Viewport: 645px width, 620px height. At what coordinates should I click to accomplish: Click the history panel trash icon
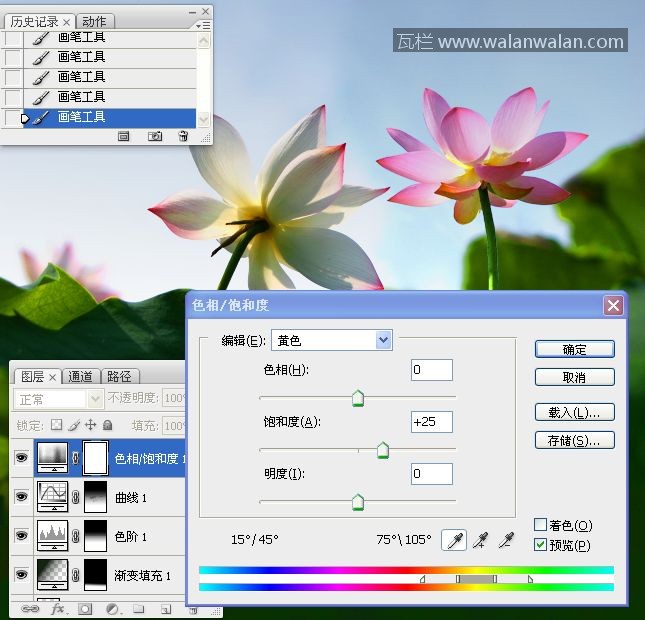(x=183, y=136)
